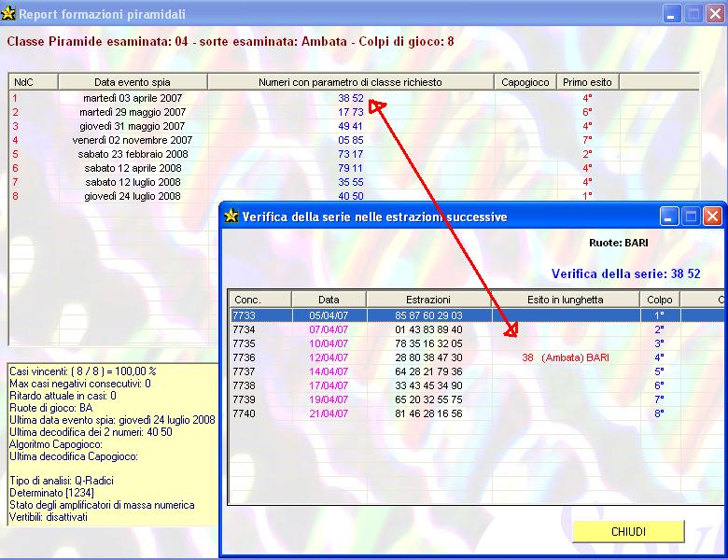Image resolution: width=728 pixels, height=560 pixels.
Task: Click the Capogioco column header
Action: (x=525, y=82)
